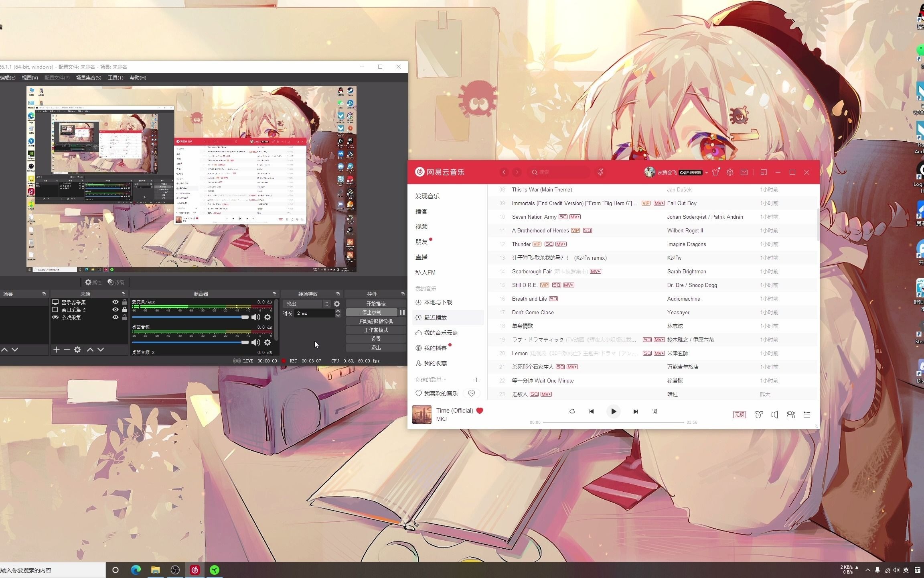Click 麦克风/Aux volume slider in OBS
924x578 pixels.
(190, 317)
